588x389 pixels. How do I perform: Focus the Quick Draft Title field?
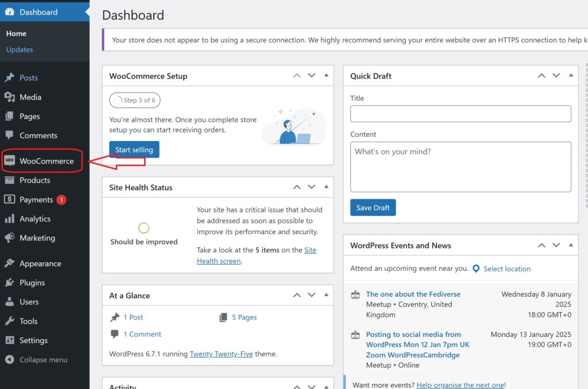(x=461, y=114)
